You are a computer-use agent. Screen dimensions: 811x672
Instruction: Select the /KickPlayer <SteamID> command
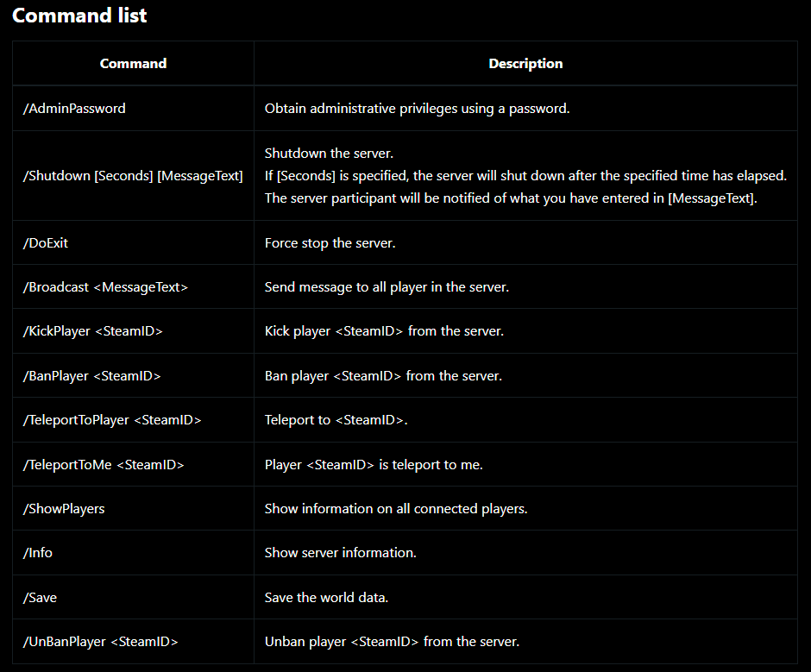[93, 331]
